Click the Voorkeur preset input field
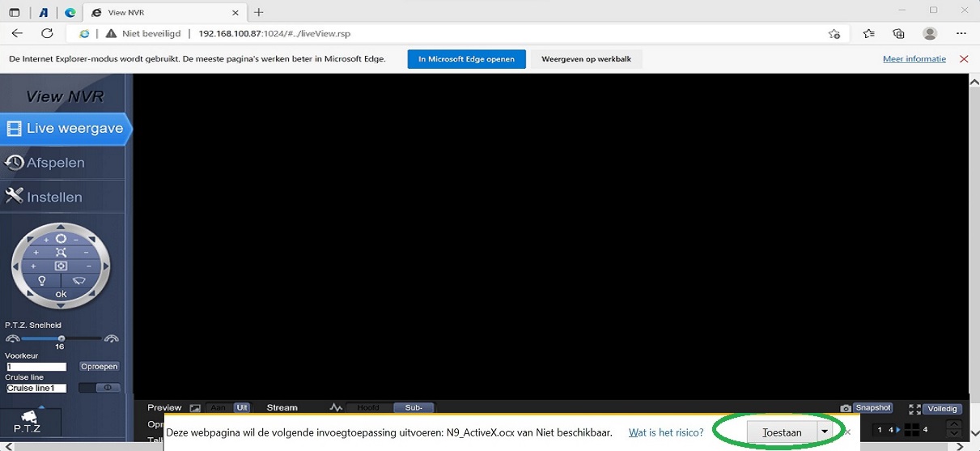This screenshot has height=451, width=980. coord(36,367)
